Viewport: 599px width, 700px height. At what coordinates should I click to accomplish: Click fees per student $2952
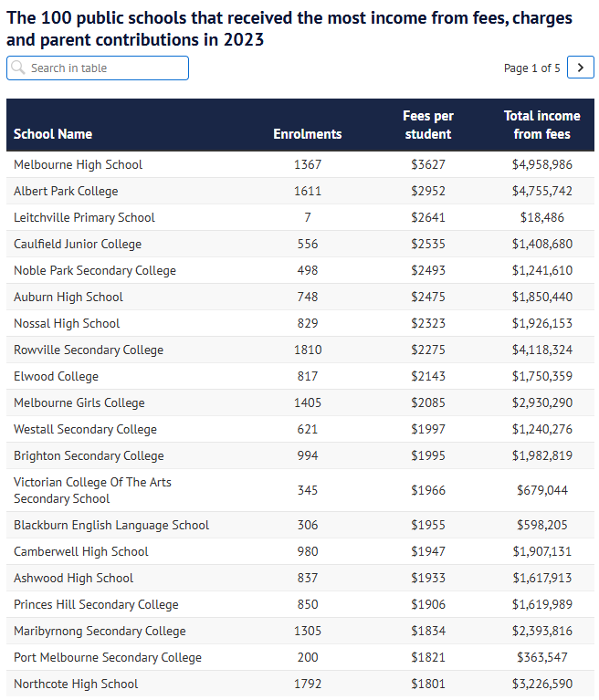428,191
